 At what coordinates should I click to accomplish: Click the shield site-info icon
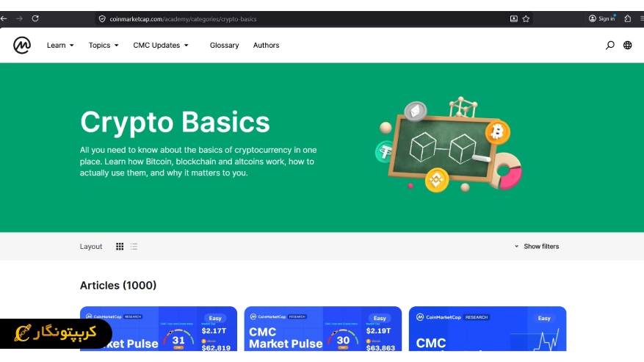pyautogui.click(x=102, y=19)
